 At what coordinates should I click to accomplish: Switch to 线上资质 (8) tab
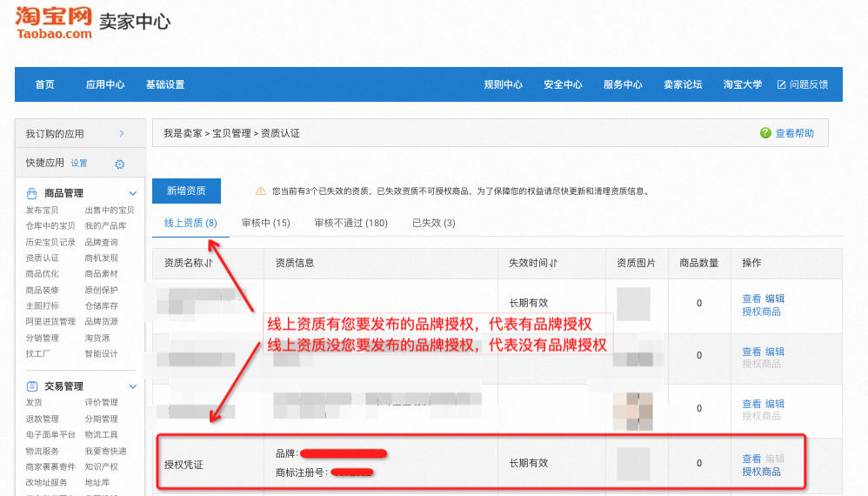(x=190, y=223)
